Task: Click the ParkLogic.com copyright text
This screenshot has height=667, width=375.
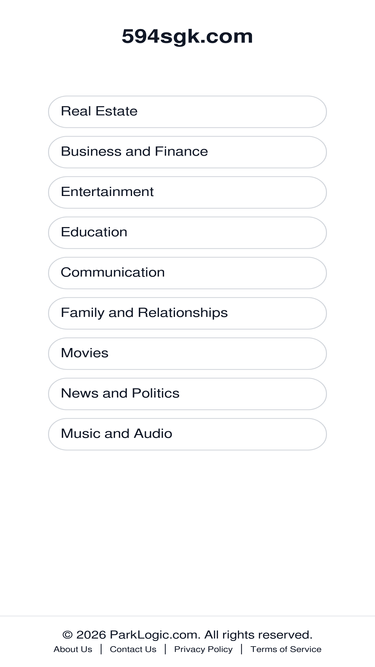Action: pyautogui.click(x=187, y=635)
